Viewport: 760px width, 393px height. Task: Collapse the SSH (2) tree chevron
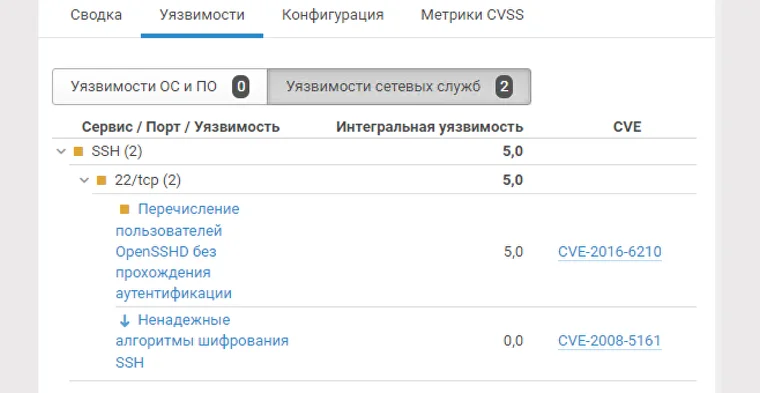click(x=61, y=152)
